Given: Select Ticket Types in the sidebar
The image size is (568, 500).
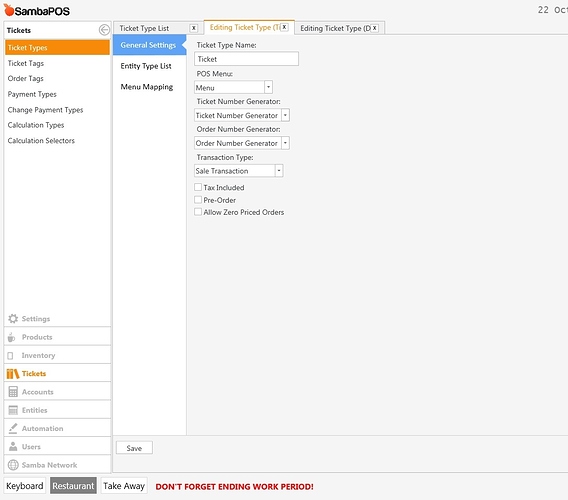Looking at the screenshot, I should [57, 47].
